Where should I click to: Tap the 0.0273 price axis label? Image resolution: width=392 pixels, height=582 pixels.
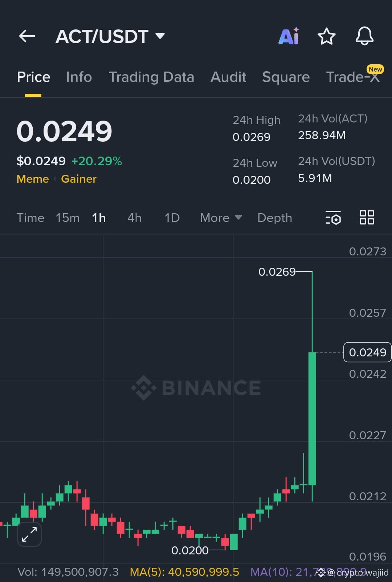coord(367,251)
